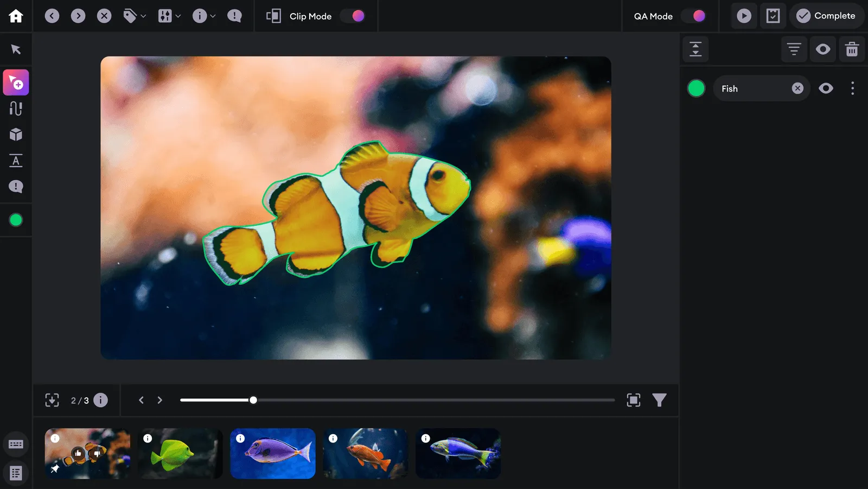Toggle QA Mode switch
The height and width of the screenshot is (489, 868).
click(x=694, y=16)
